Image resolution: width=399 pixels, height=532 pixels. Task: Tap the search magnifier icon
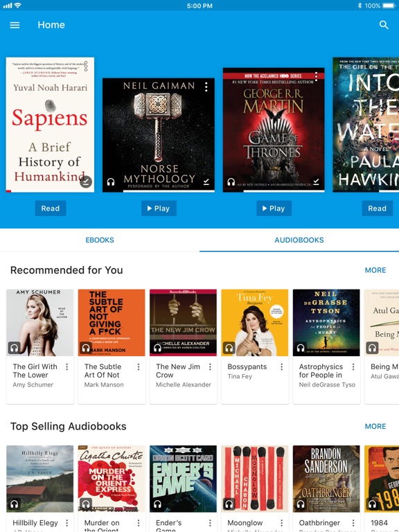[384, 25]
